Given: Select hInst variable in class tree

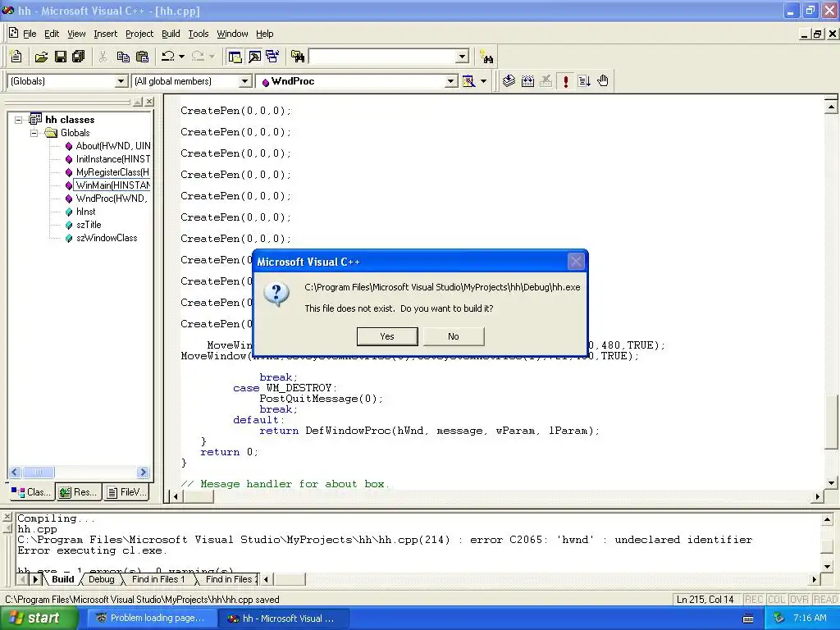Looking at the screenshot, I should click(85, 212).
